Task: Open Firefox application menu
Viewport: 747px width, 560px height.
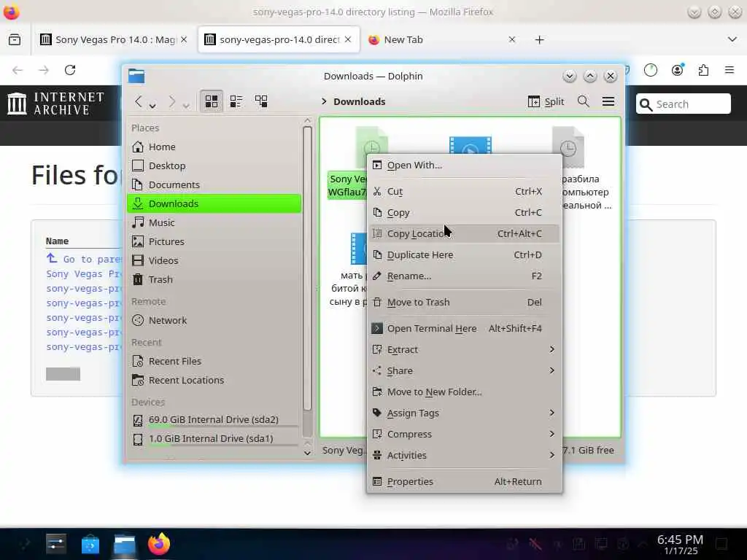Action: pos(729,71)
